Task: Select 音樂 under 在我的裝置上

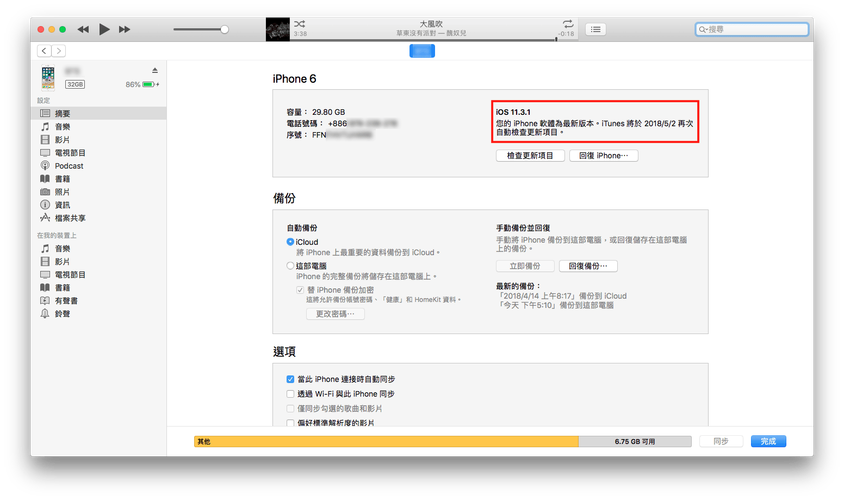Action: 99,248
